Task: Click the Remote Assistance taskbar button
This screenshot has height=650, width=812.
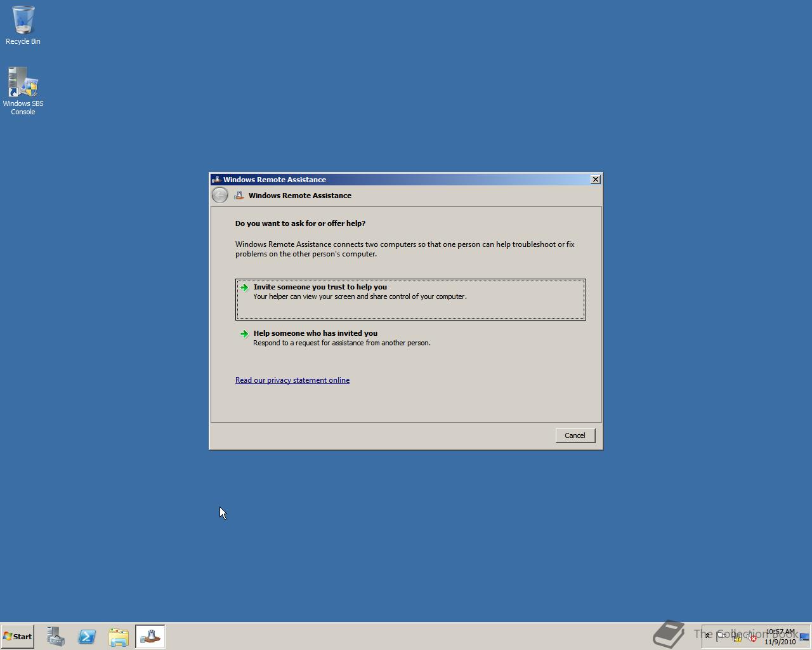Action: (x=150, y=637)
